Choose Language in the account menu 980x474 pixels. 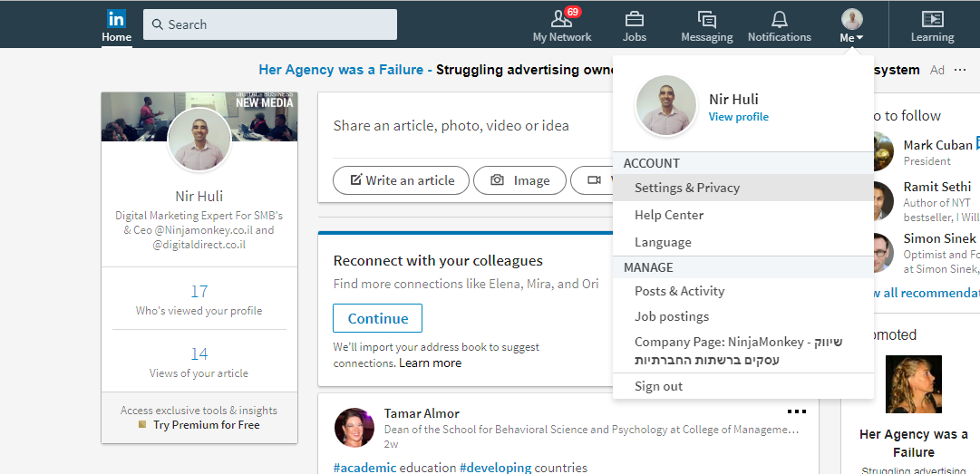pyautogui.click(x=663, y=242)
